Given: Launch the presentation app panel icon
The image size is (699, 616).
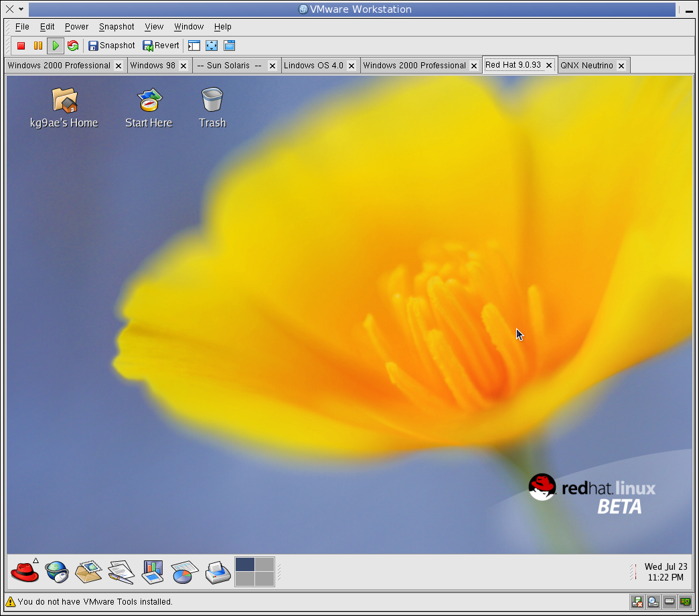Looking at the screenshot, I should (153, 572).
